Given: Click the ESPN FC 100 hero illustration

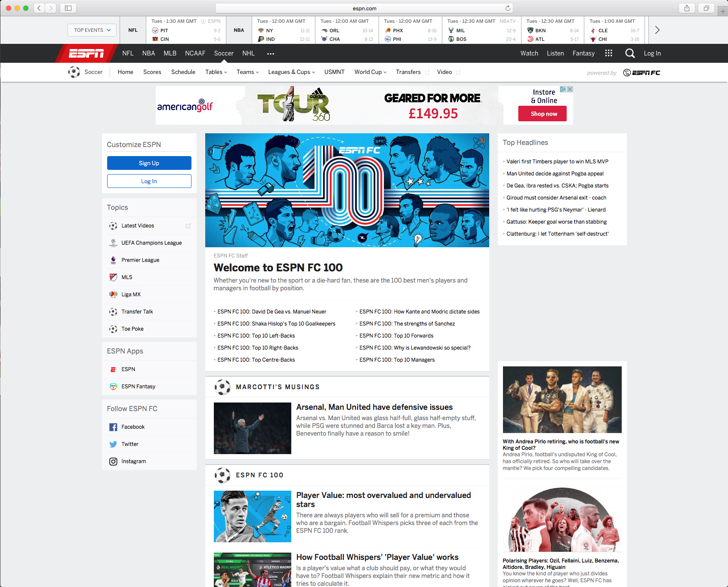Looking at the screenshot, I should pos(347,190).
